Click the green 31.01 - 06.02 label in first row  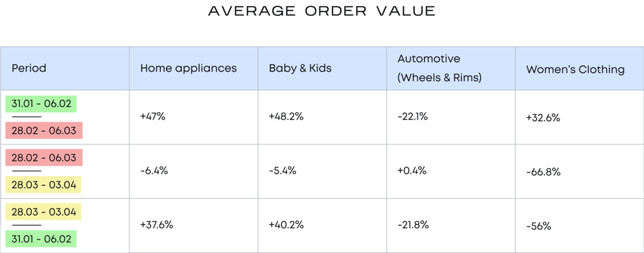point(40,104)
